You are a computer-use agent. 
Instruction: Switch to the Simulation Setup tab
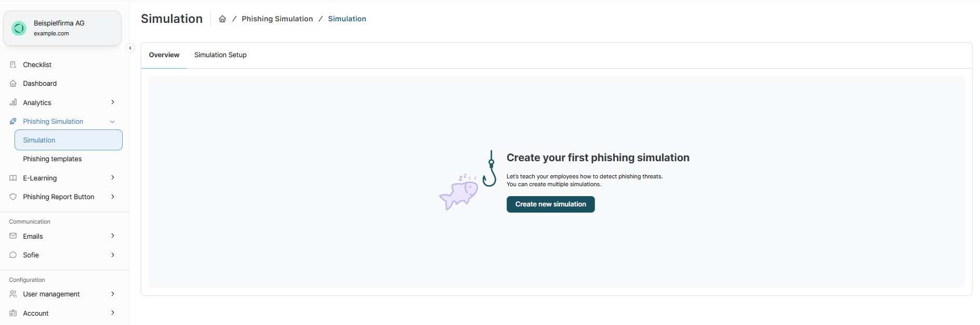pyautogui.click(x=220, y=55)
